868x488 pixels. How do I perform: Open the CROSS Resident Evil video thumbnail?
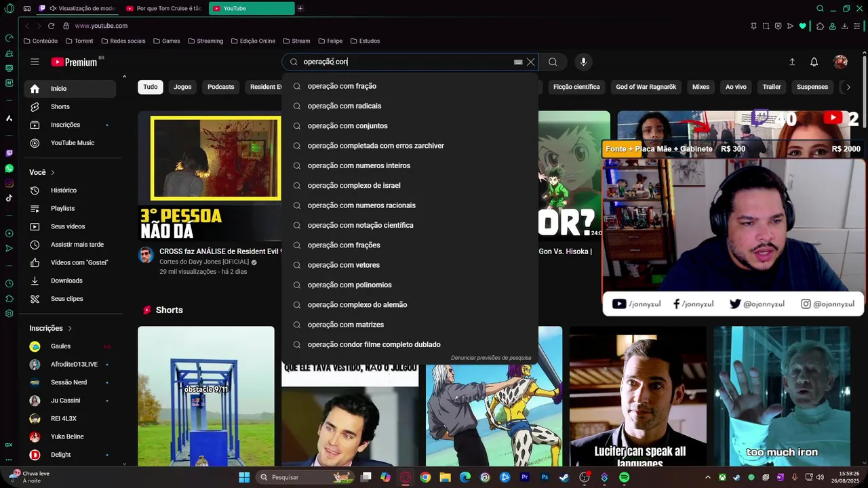pyautogui.click(x=210, y=176)
